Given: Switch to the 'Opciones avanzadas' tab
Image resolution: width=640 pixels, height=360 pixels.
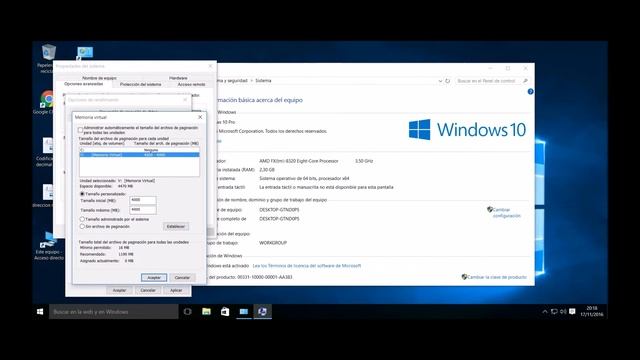Looking at the screenshot, I should (84, 84).
